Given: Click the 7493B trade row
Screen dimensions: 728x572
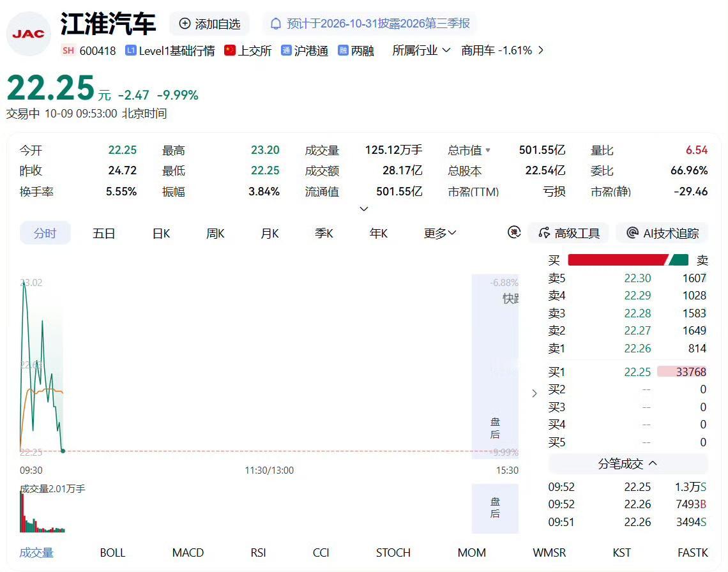Looking at the screenshot, I should (627, 504).
